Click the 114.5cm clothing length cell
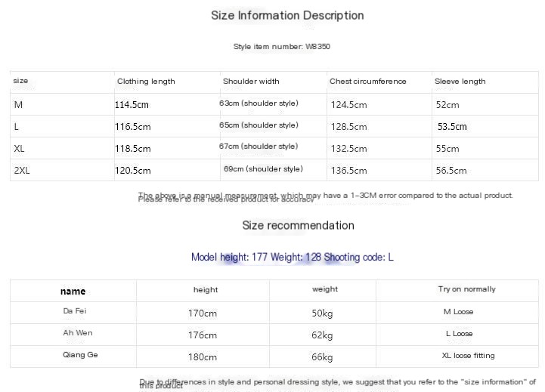Viewport: 545px width, 392px height. coord(132,105)
